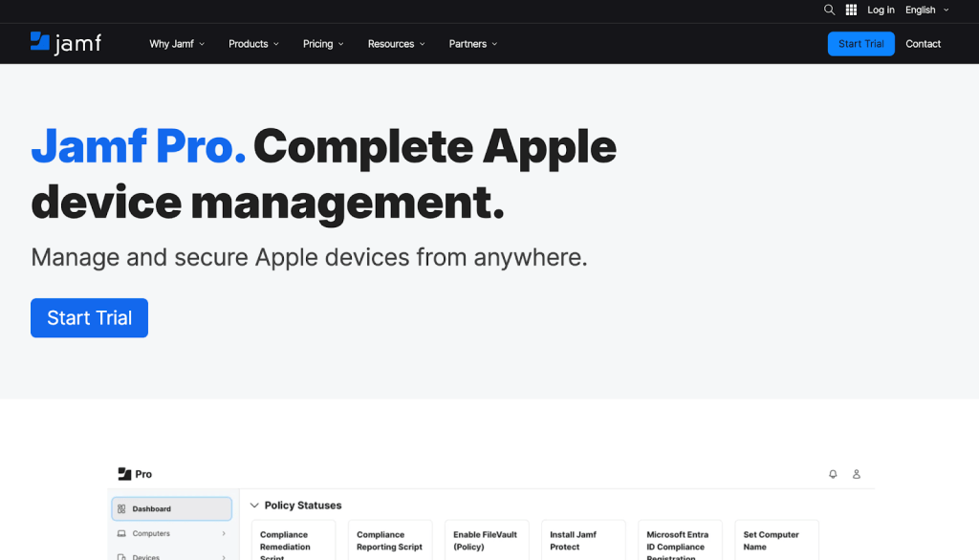Select the Install Jamf Protect policy card

(582, 541)
